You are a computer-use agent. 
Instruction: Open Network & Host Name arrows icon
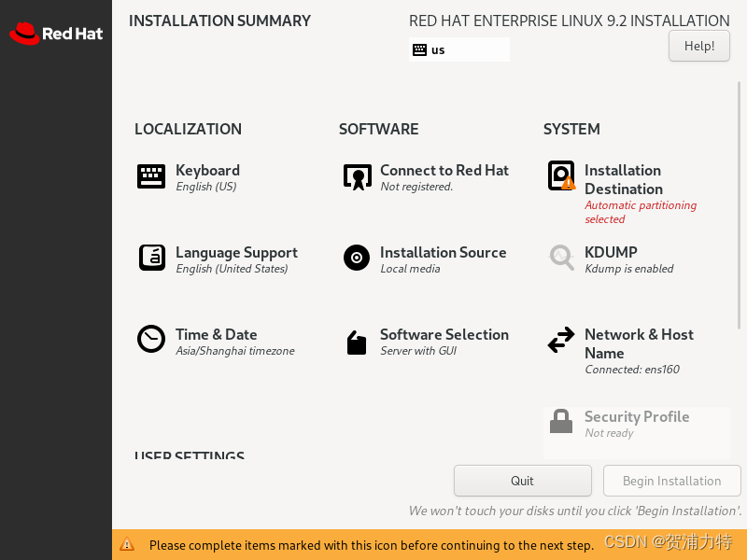click(560, 342)
